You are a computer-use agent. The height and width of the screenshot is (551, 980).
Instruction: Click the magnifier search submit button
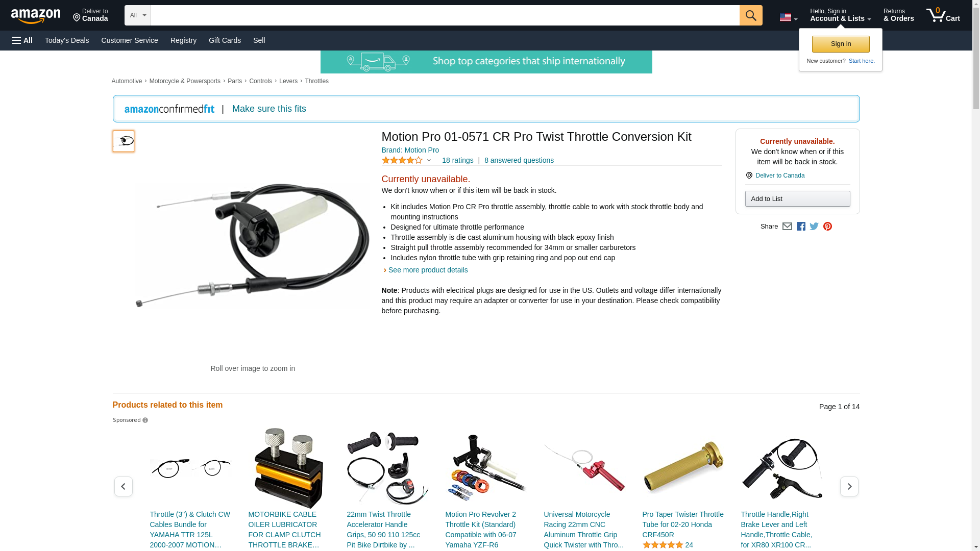coord(751,15)
